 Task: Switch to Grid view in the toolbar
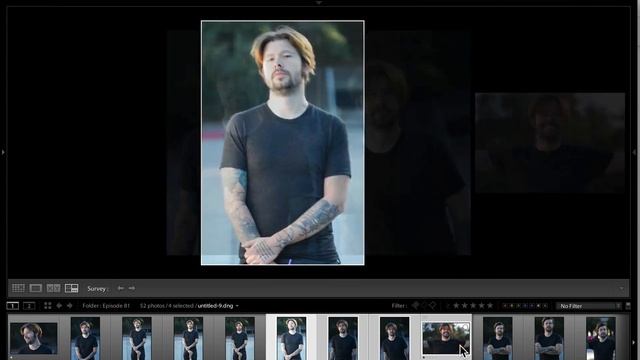click(x=18, y=288)
